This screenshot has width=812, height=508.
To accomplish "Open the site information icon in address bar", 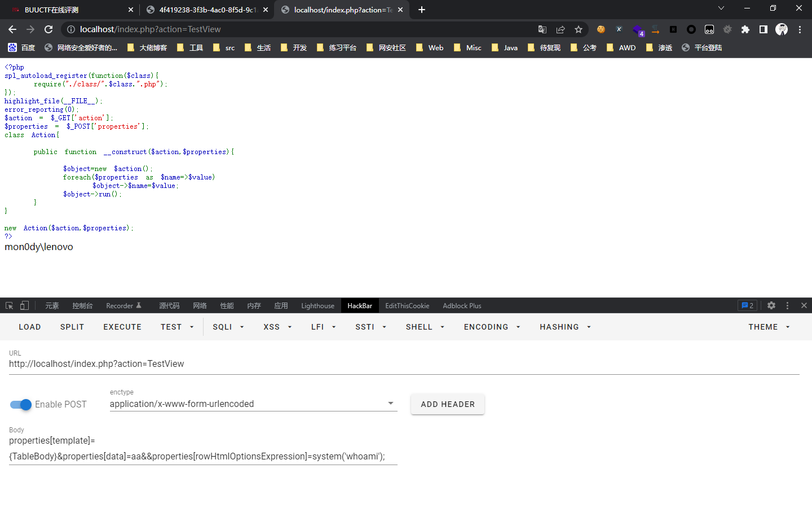I will tap(70, 29).
